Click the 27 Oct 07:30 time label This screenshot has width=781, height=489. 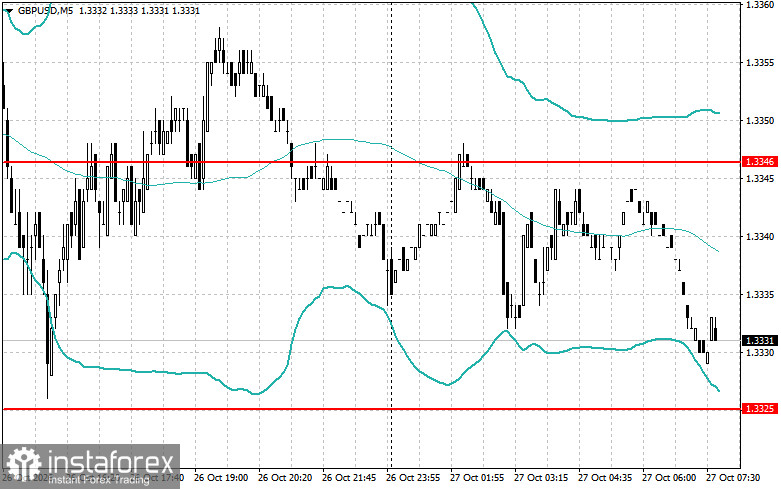click(733, 478)
